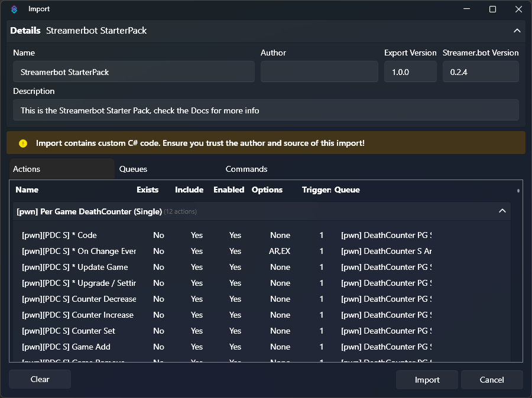This screenshot has width=532, height=398.
Task: Collapse the Details section chevron
Action: (x=517, y=31)
